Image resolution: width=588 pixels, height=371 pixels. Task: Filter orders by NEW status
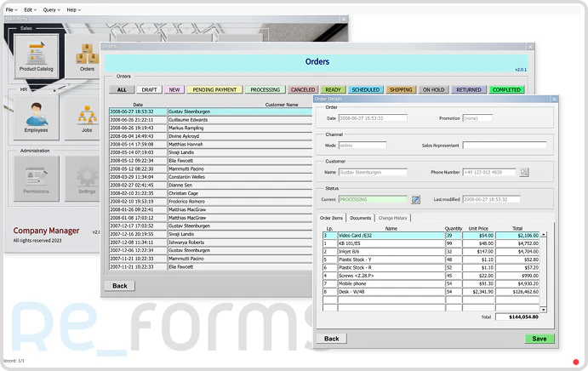(x=174, y=89)
